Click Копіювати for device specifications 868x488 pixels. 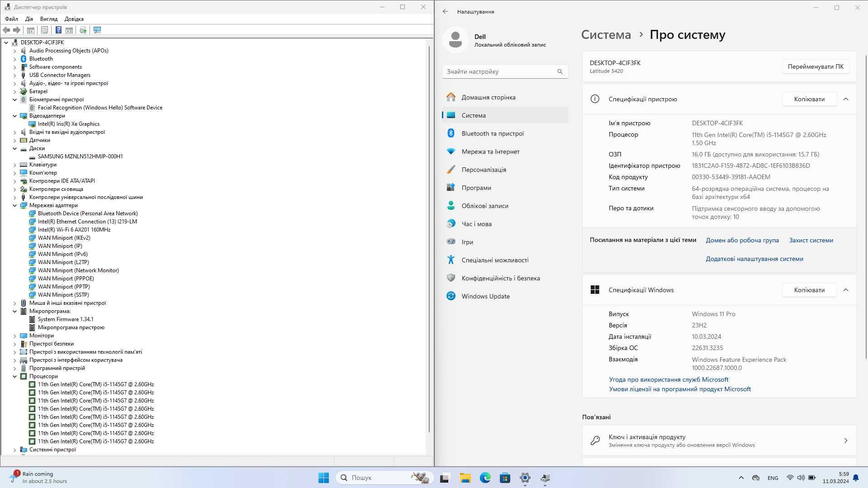pos(809,99)
